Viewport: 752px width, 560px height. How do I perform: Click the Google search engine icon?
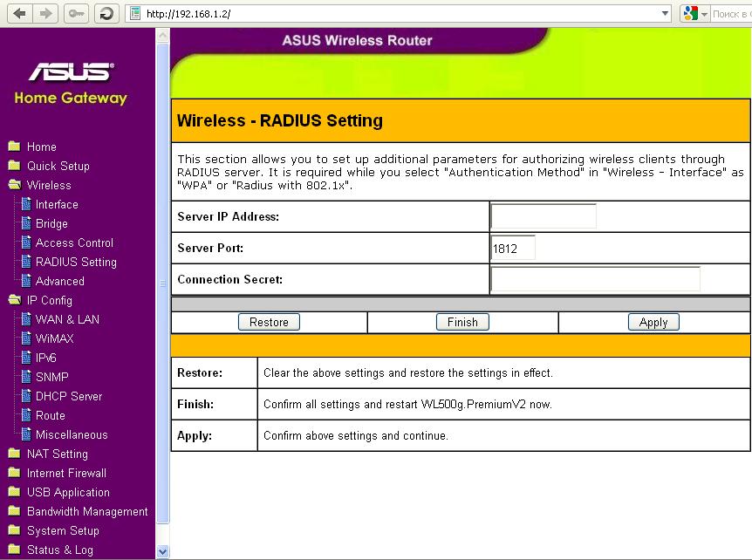pos(691,13)
